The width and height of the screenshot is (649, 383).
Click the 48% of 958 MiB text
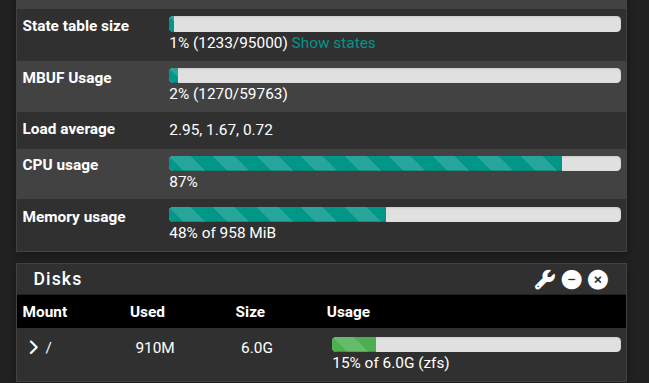tap(222, 233)
